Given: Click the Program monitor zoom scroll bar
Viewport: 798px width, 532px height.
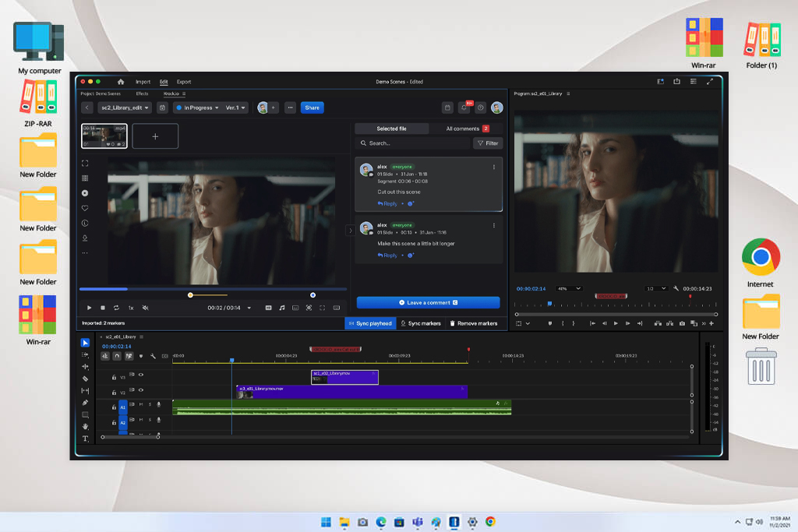Looking at the screenshot, I should (616, 315).
